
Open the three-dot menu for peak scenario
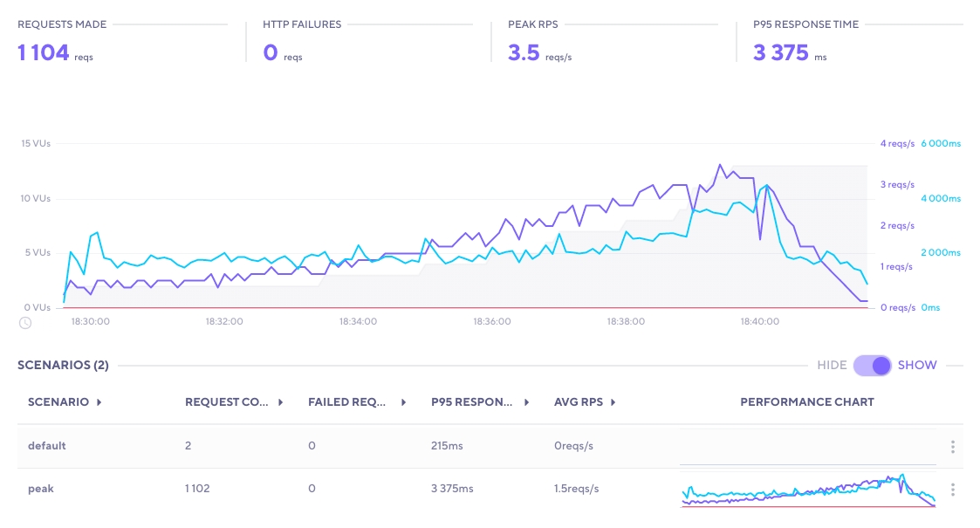click(952, 489)
